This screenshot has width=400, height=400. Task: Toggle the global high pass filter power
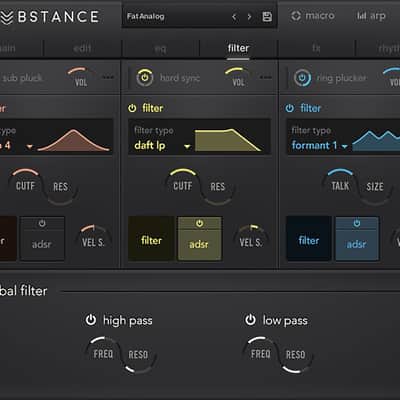pos(91,320)
